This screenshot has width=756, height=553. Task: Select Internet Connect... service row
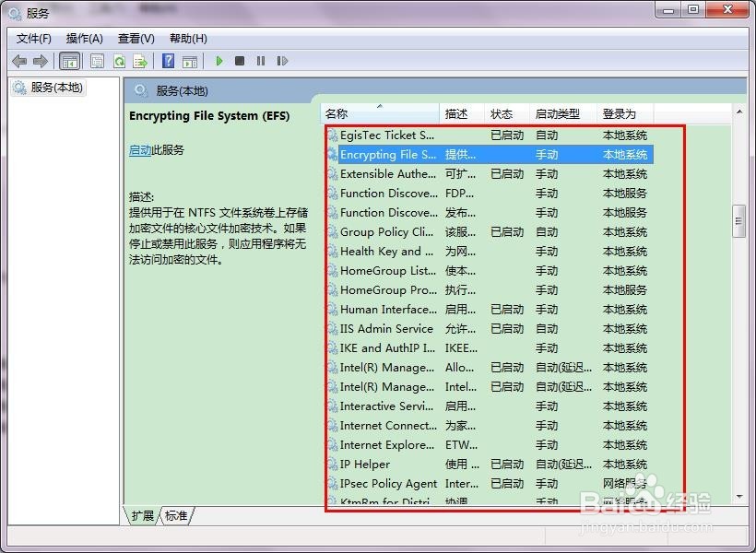pos(490,426)
